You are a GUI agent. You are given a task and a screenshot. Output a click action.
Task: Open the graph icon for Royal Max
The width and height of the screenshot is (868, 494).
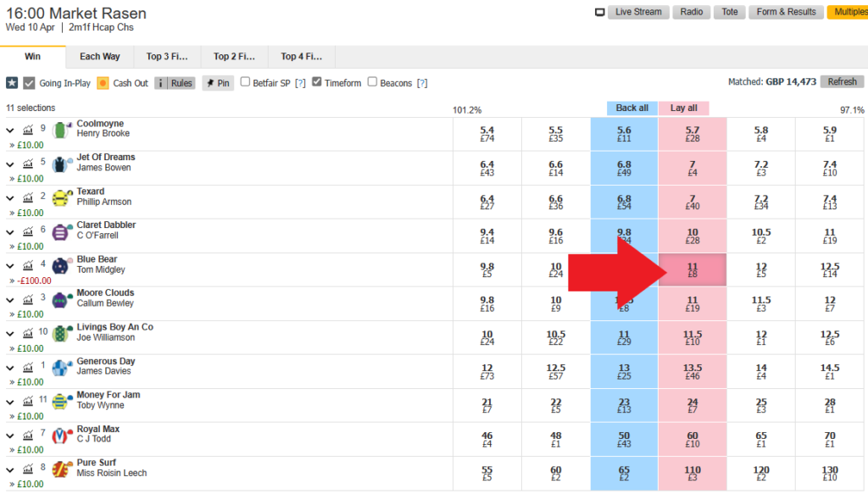pos(28,436)
